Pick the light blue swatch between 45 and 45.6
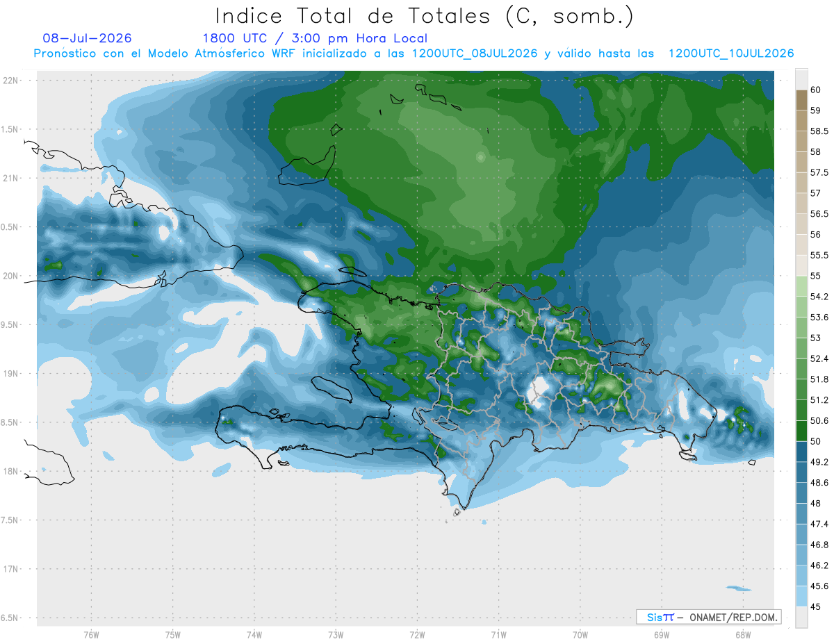 pyautogui.click(x=801, y=597)
